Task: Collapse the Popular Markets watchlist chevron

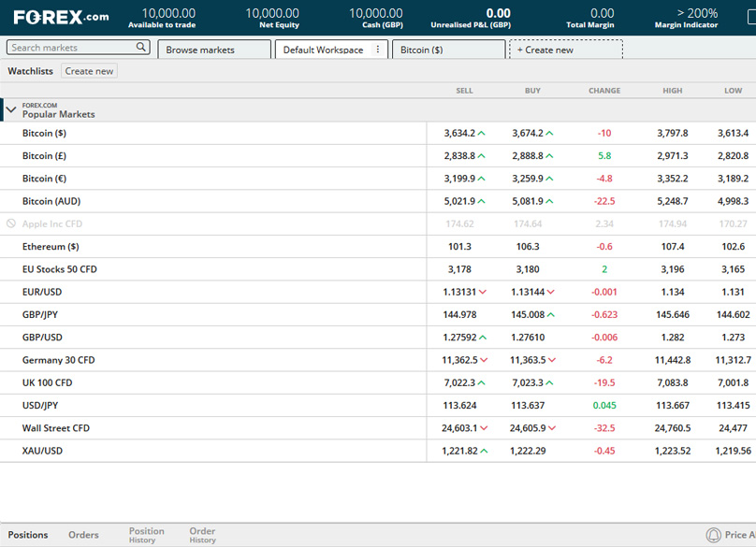Action: pos(11,110)
